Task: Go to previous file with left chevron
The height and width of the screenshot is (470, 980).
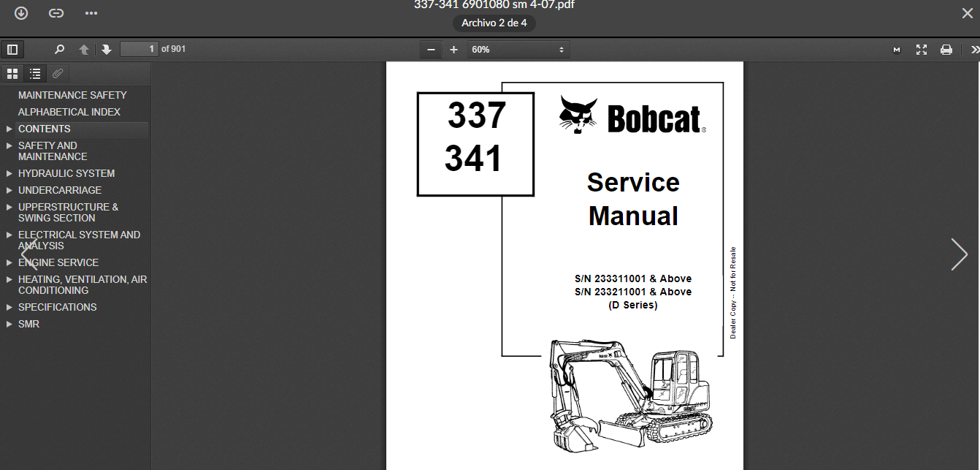Action: click(29, 254)
